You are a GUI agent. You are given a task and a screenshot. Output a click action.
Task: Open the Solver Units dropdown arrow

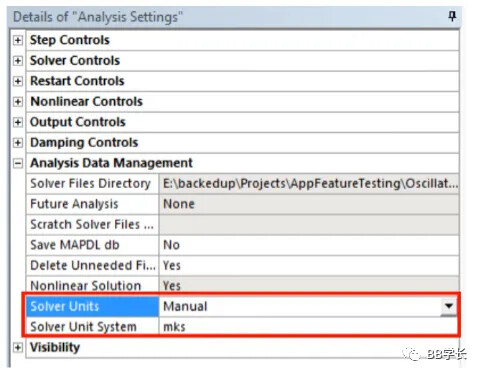click(449, 306)
